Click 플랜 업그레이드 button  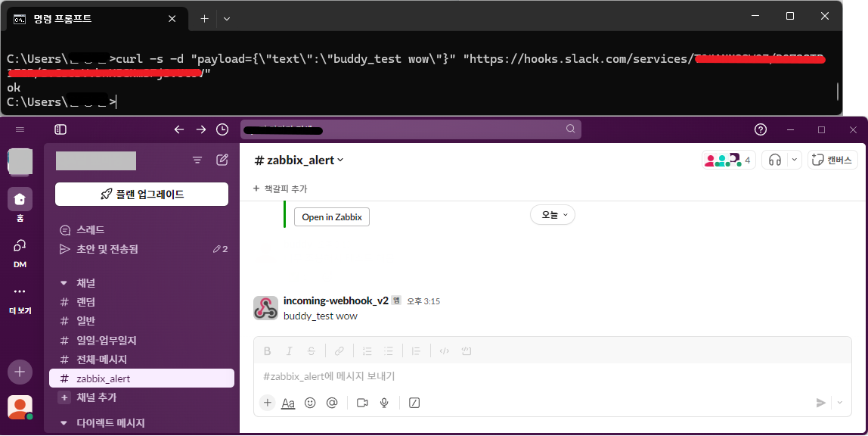(141, 194)
